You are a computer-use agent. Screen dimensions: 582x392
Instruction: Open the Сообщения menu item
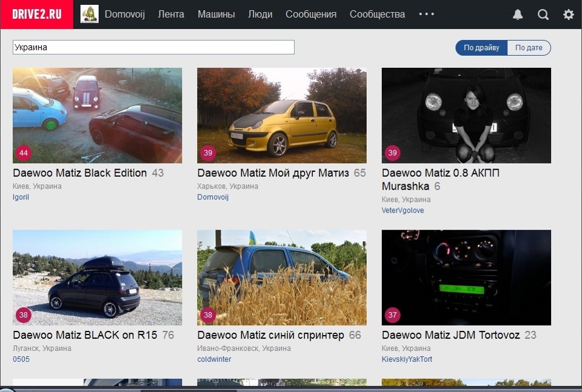point(311,14)
